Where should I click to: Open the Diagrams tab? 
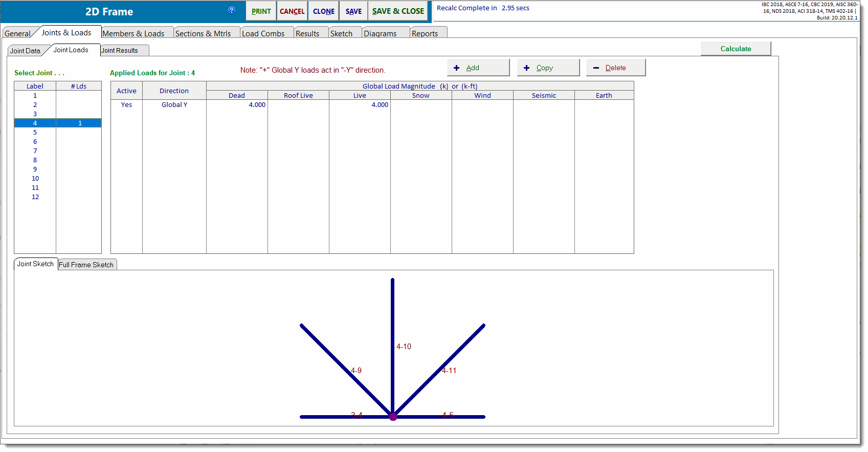[x=380, y=33]
